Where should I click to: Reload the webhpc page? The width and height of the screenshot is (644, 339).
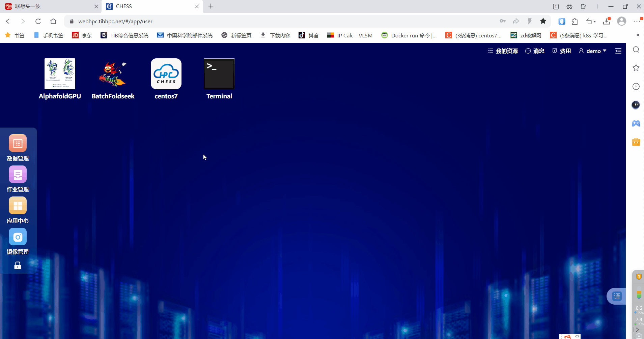coord(38,21)
